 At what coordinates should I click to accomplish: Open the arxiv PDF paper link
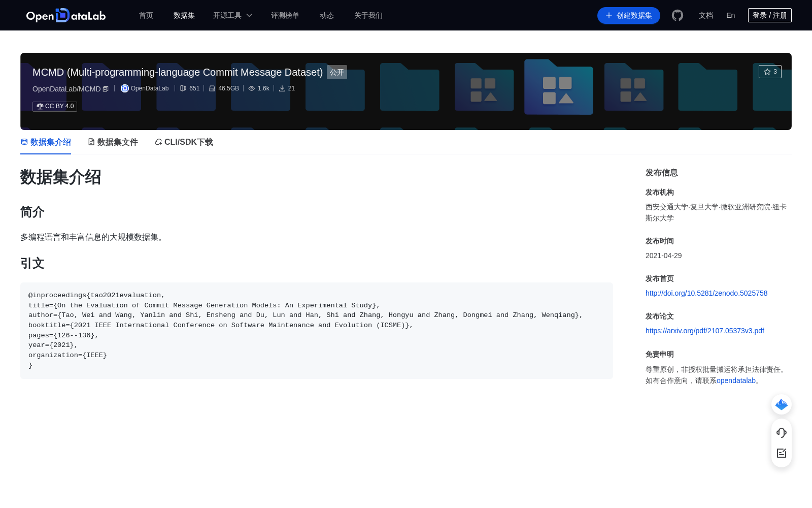705,331
